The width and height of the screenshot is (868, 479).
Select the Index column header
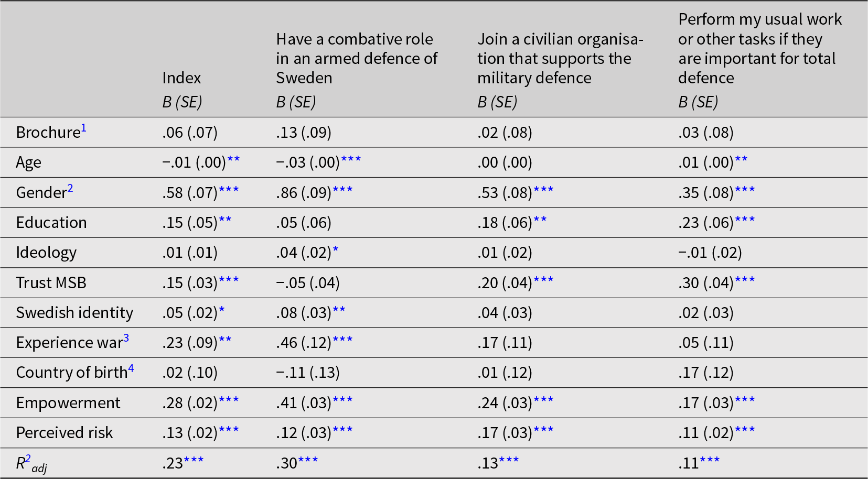[x=181, y=78]
